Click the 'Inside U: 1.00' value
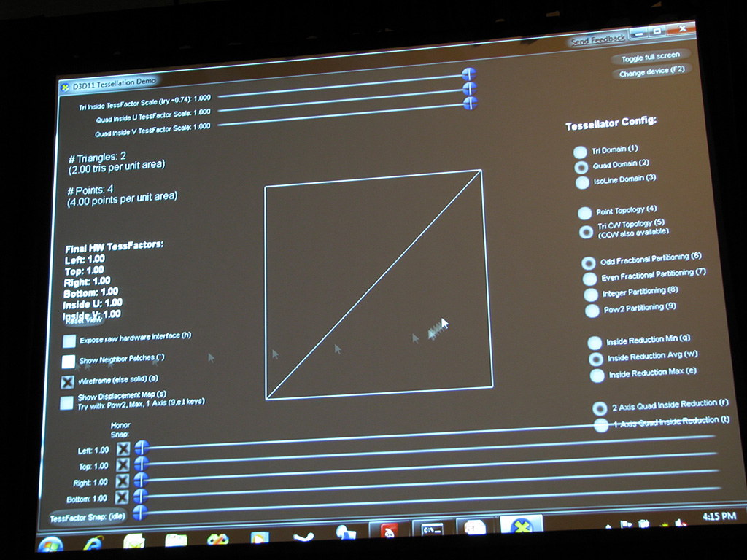The height and width of the screenshot is (560, 747). [93, 304]
